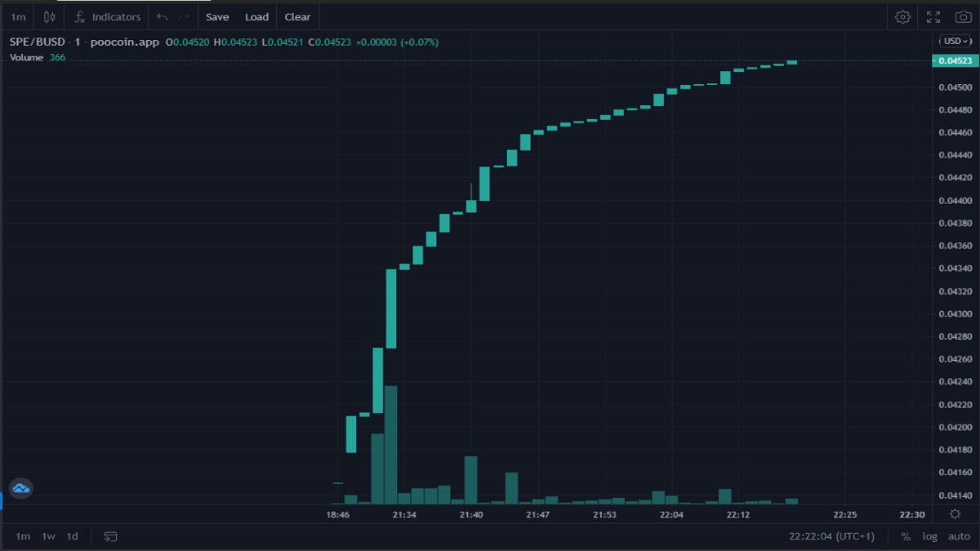980x551 pixels.
Task: Click the SPE/BUSD symbol title
Action: [x=37, y=42]
